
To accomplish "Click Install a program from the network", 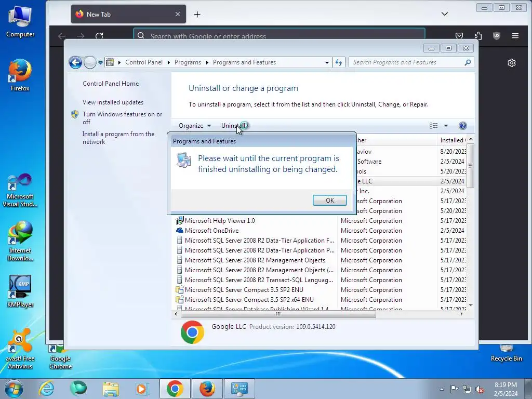I will 118,138.
